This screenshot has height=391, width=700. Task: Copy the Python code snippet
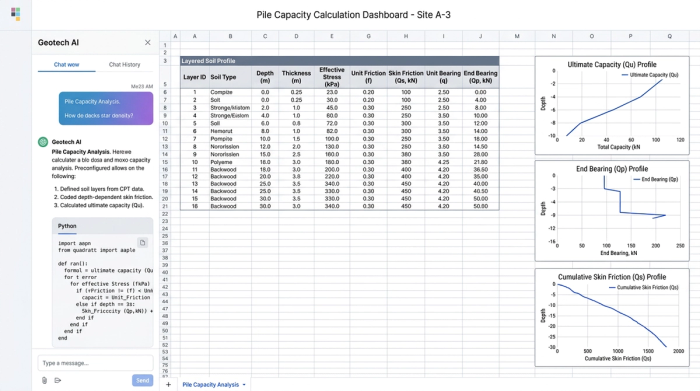(142, 243)
